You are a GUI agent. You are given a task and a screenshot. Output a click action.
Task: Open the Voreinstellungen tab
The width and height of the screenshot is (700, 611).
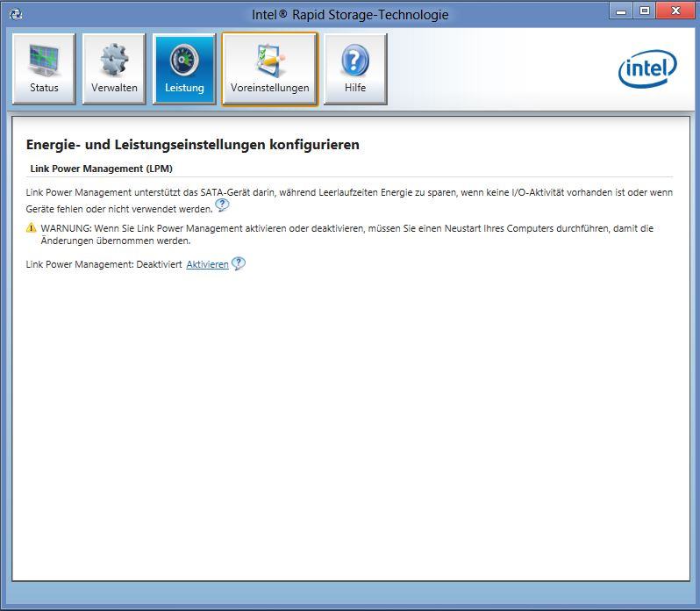coord(270,68)
